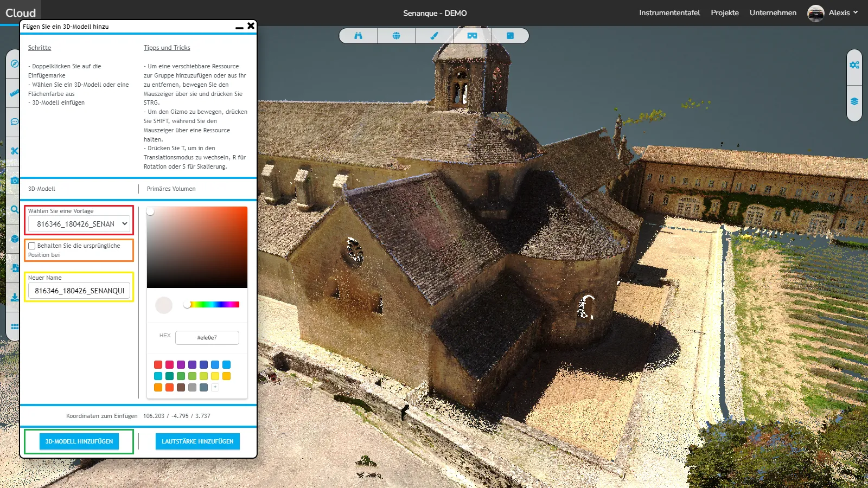Toggle 'Behalten Sie die ursprüngliche Position bei' checkbox
Image resolution: width=868 pixels, height=488 pixels.
(x=32, y=246)
